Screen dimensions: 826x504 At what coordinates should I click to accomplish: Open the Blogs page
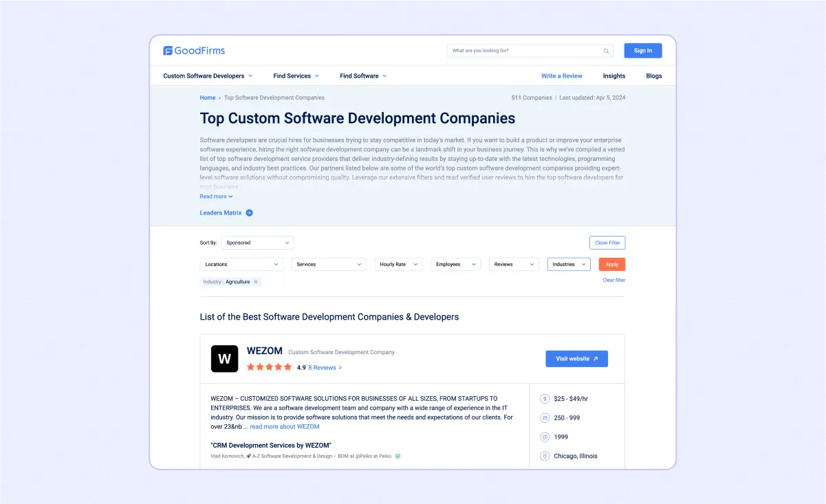(x=654, y=76)
